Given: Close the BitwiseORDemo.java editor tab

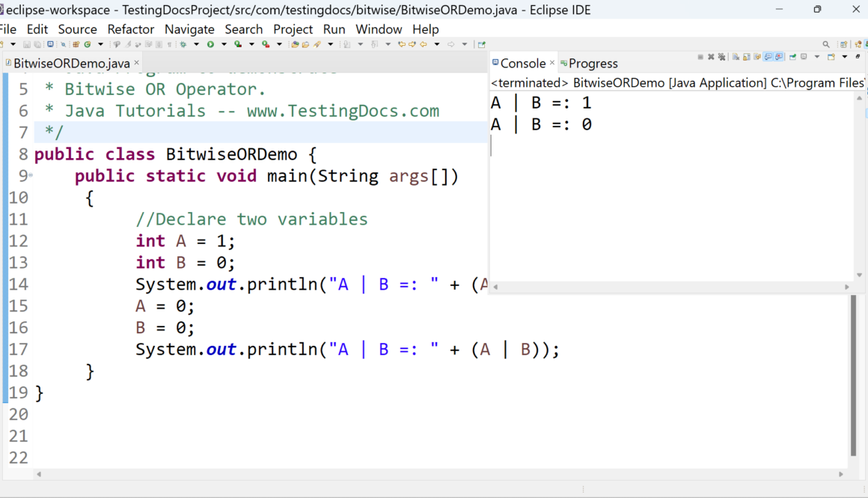Looking at the screenshot, I should point(136,63).
